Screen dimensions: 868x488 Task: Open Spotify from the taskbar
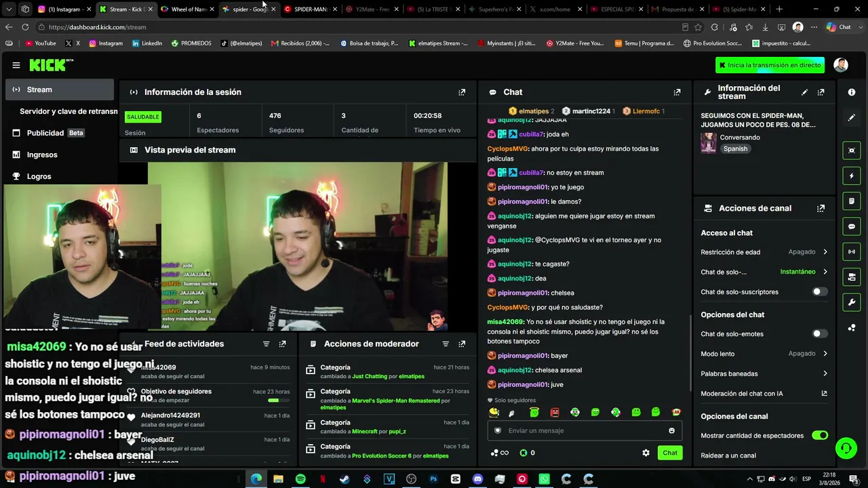pyautogui.click(x=300, y=479)
